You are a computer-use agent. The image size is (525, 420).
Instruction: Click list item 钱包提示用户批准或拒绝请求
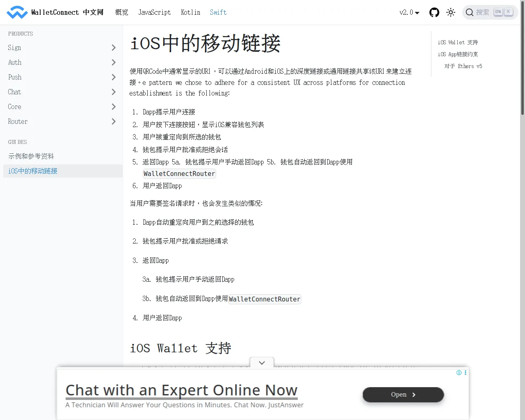click(185, 241)
